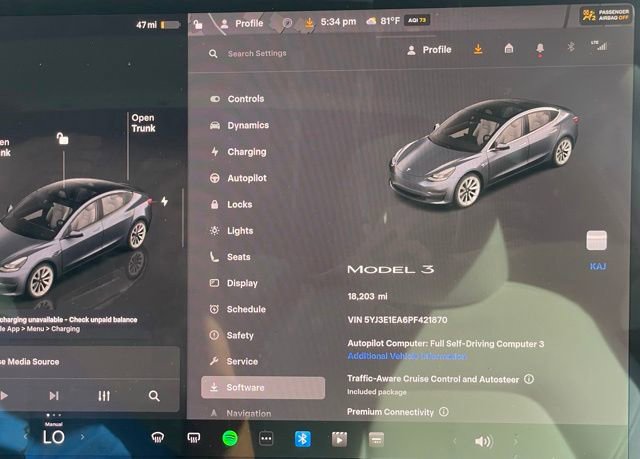Tap software download icon in settings header
This screenshot has height=459, width=640.
tap(478, 49)
